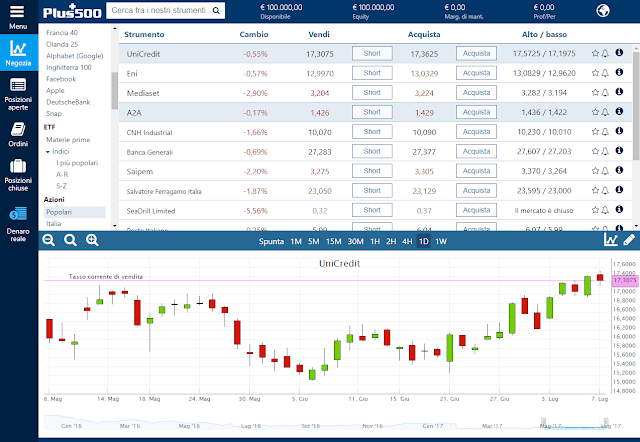Open chart type indicator icon
640x442 pixels.
611,240
